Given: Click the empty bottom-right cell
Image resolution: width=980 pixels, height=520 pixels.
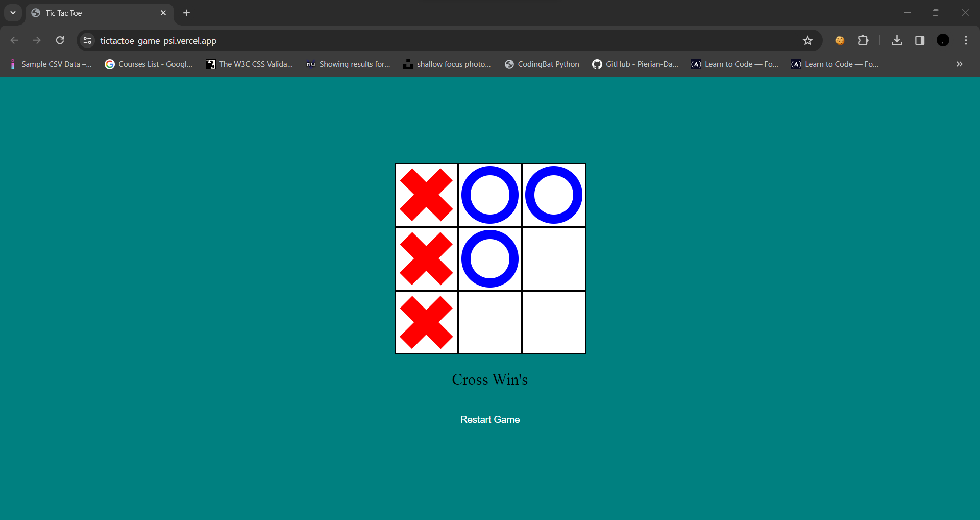Looking at the screenshot, I should tap(554, 322).
